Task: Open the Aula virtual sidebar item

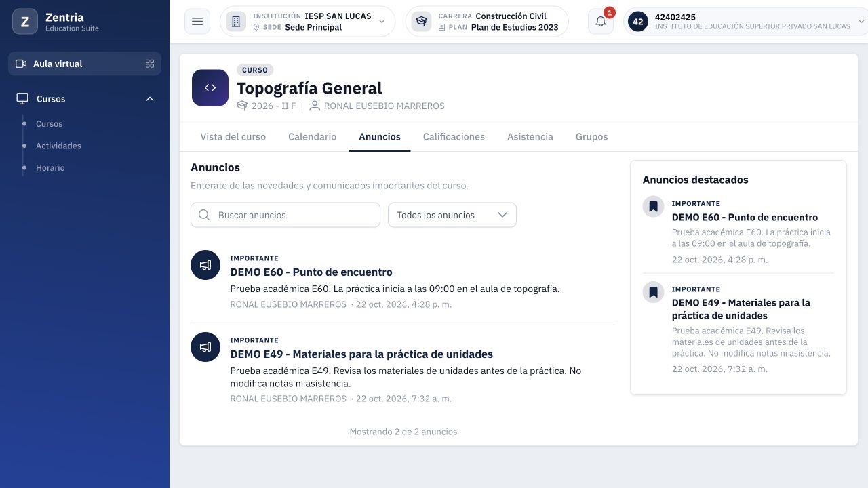Action: (85, 64)
